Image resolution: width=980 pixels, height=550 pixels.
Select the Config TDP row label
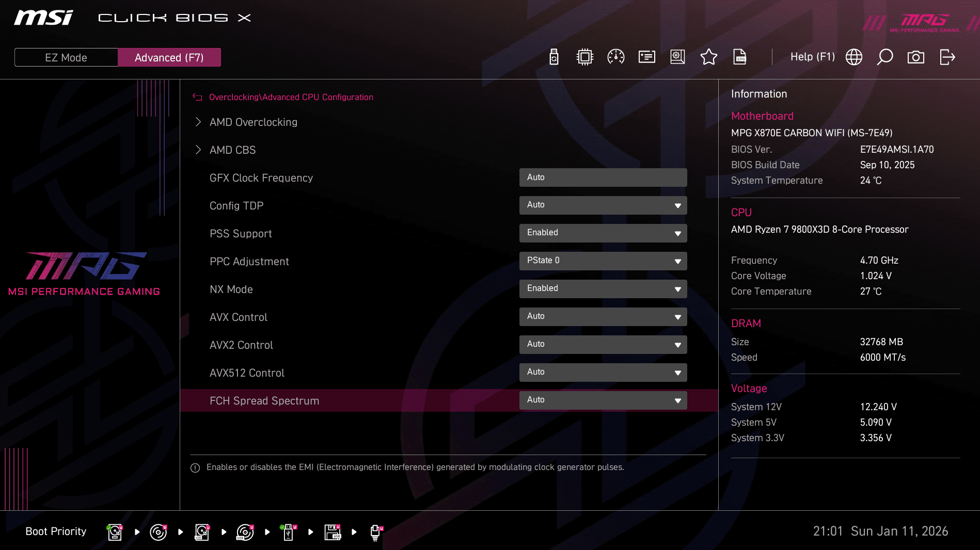point(236,206)
